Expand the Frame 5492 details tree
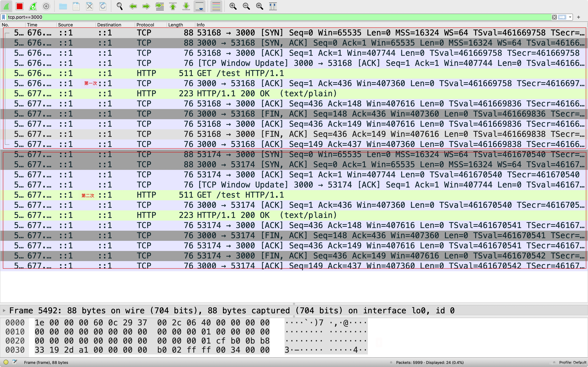588x367 pixels. [x=4, y=310]
